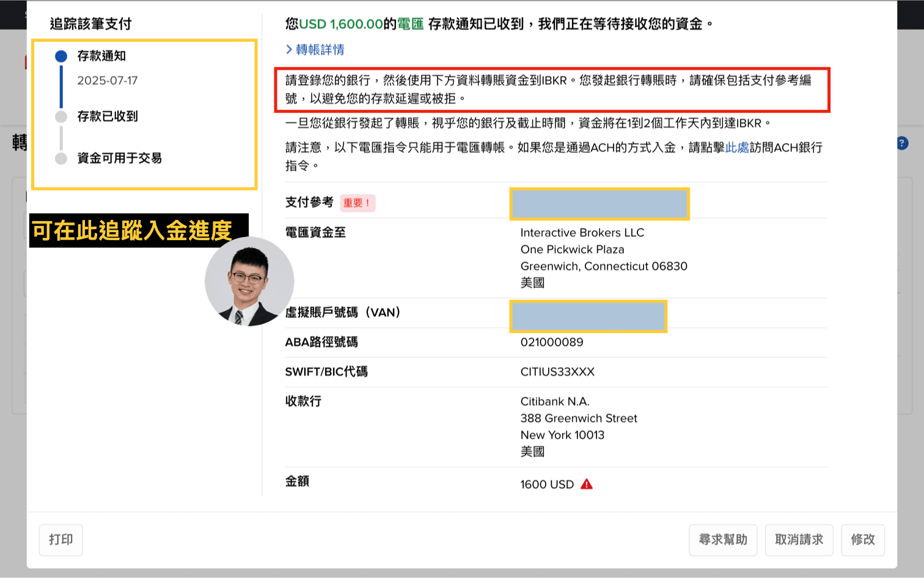The width and height of the screenshot is (924, 578).
Task: Click the 追踪該筆支付 heading
Action: coord(90,24)
